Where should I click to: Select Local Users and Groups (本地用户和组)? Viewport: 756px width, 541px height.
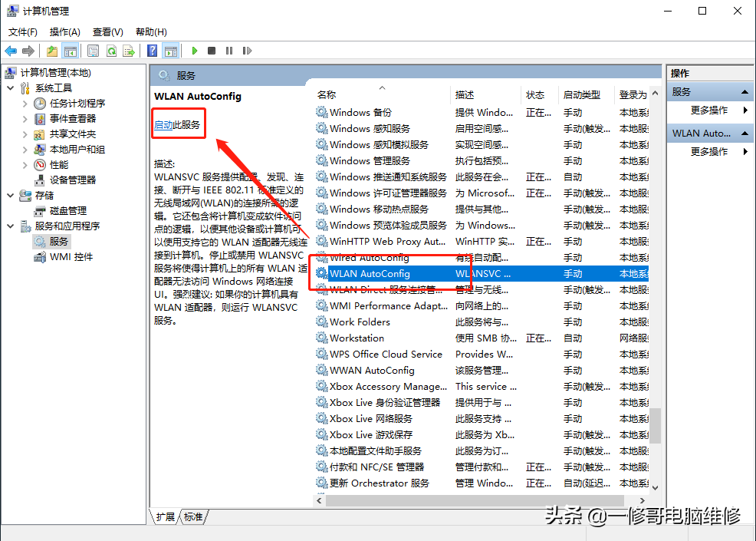click(77, 150)
